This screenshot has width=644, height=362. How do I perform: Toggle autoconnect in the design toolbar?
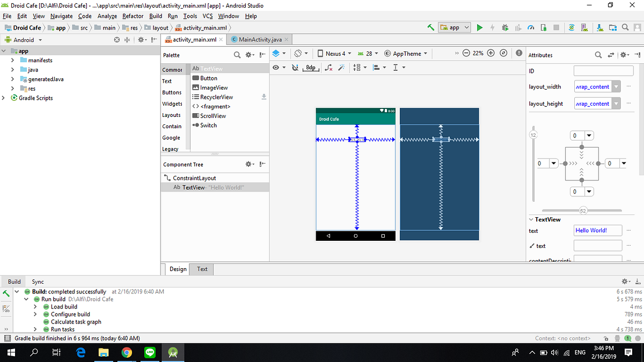click(295, 68)
